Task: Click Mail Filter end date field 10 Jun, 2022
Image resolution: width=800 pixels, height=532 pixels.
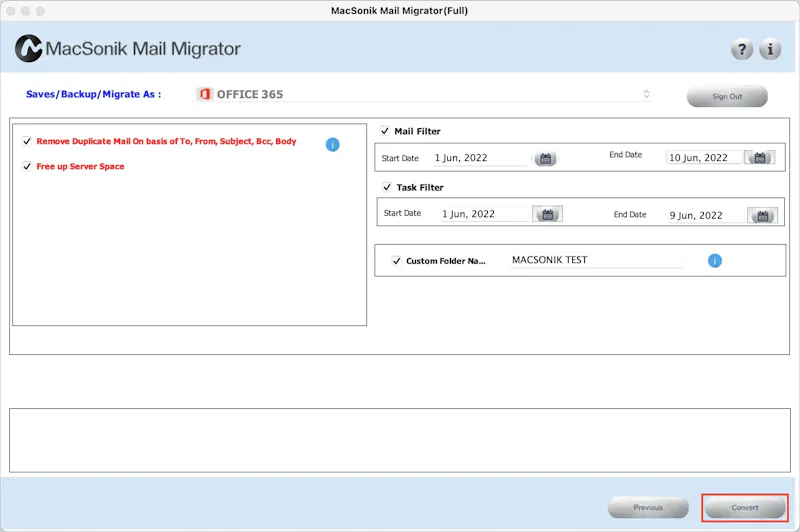Action: pos(704,158)
